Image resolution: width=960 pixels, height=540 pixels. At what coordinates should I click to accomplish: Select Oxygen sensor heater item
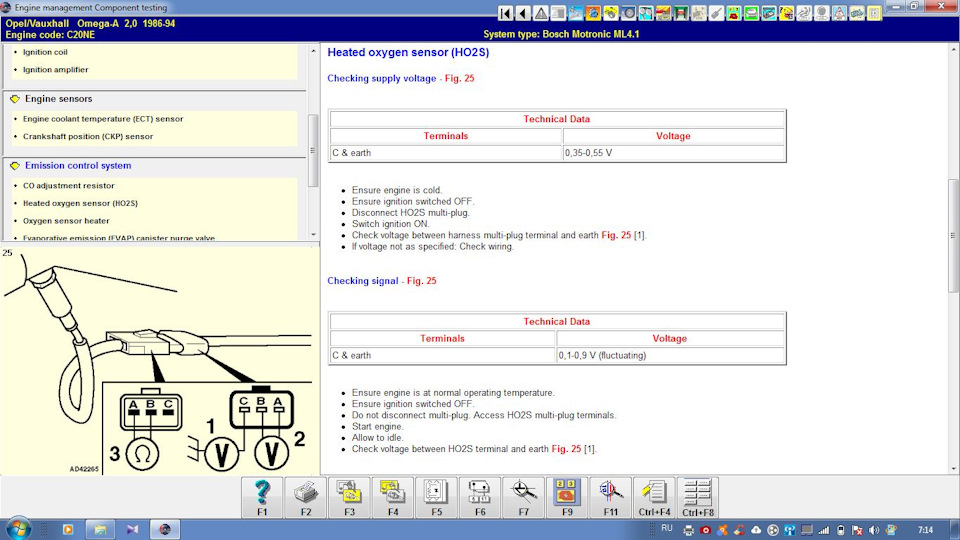[66, 221]
